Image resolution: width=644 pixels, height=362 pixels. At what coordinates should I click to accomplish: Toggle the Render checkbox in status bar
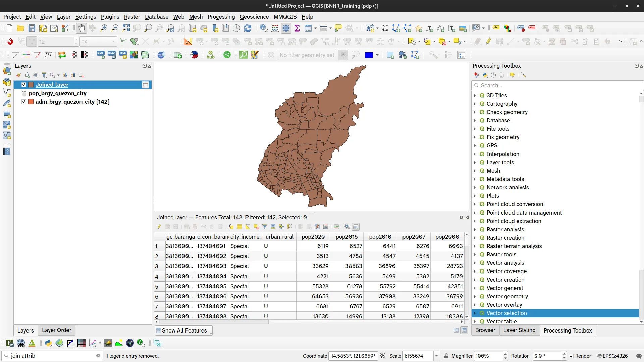(x=571, y=356)
